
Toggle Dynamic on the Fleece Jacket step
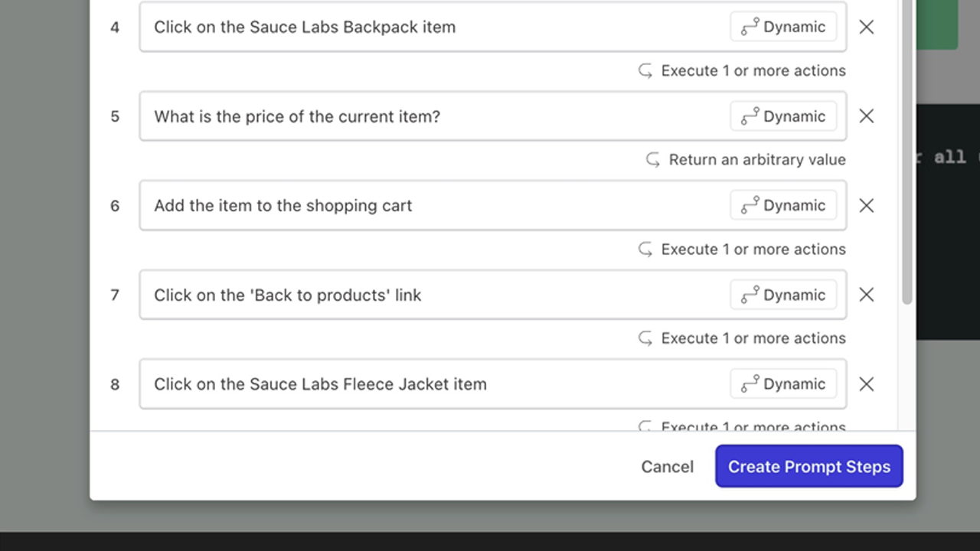coord(783,384)
